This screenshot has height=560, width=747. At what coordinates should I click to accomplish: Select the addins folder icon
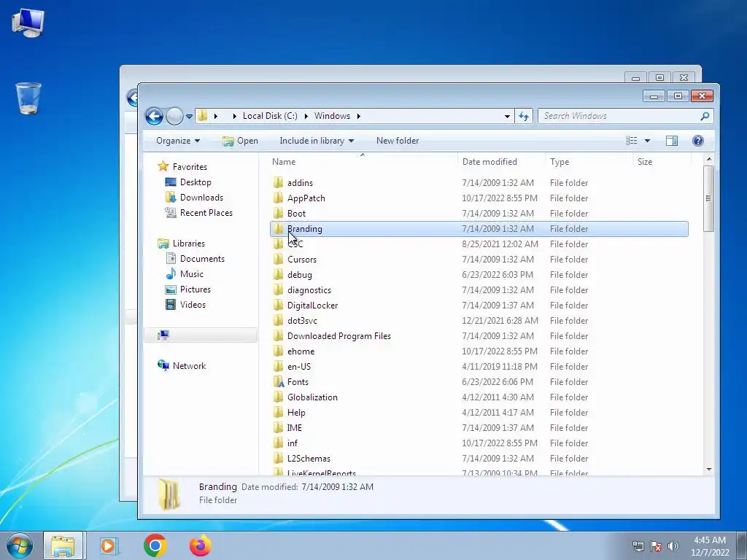pyautogui.click(x=279, y=183)
